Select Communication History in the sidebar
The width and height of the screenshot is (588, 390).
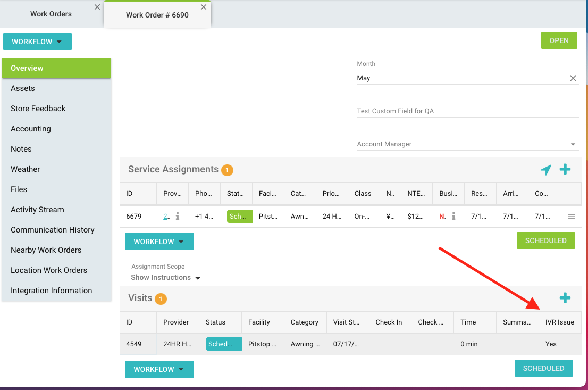53,230
